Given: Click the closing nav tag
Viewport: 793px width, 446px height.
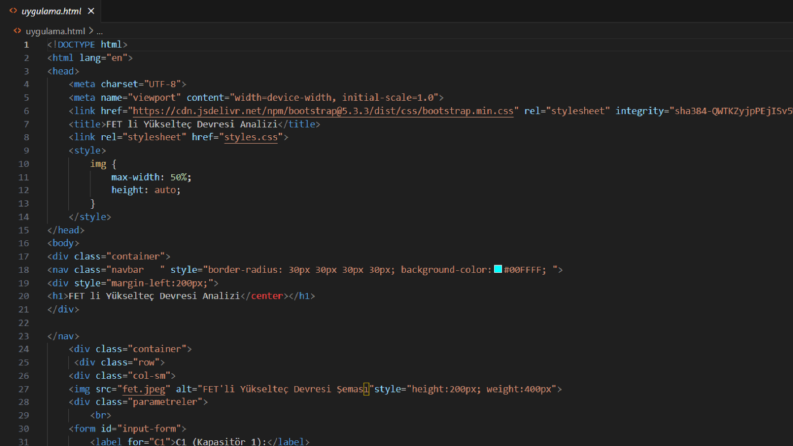Looking at the screenshot, I should (63, 336).
